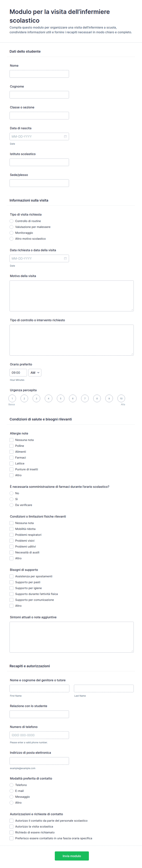Focus the parent's Last Name field
The width and height of the screenshot is (142, 868).
[104, 688]
